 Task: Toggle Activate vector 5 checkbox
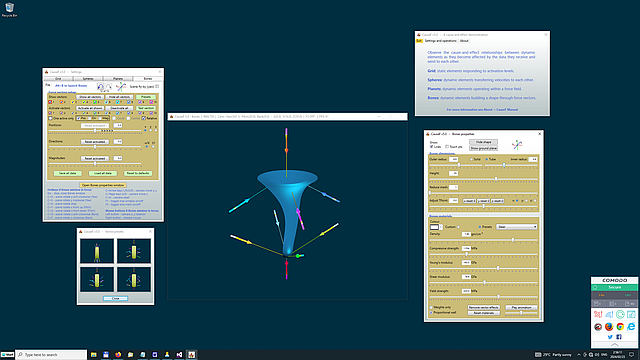[95, 113]
